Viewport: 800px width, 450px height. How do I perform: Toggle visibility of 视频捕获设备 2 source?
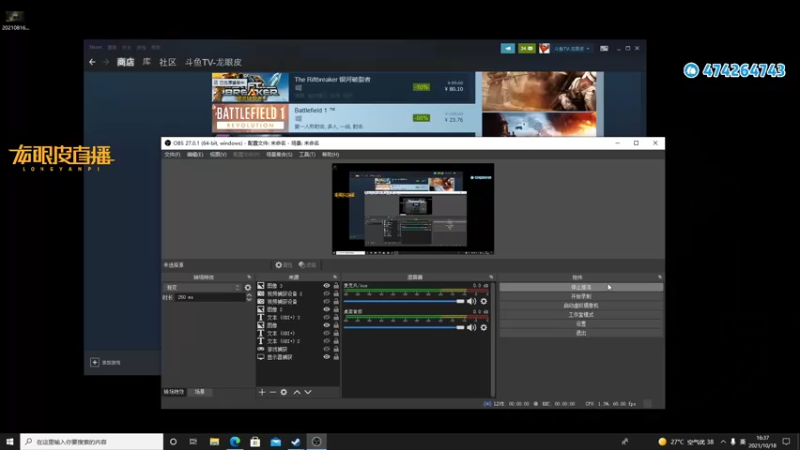coord(327,293)
